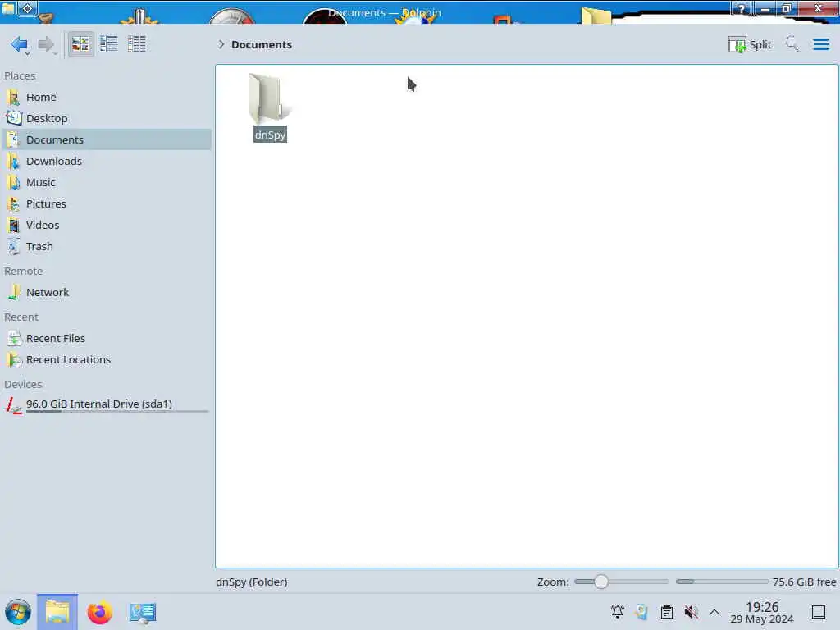Open Desktop in Places
Image resolution: width=840 pixels, height=630 pixels.
coord(107,118)
